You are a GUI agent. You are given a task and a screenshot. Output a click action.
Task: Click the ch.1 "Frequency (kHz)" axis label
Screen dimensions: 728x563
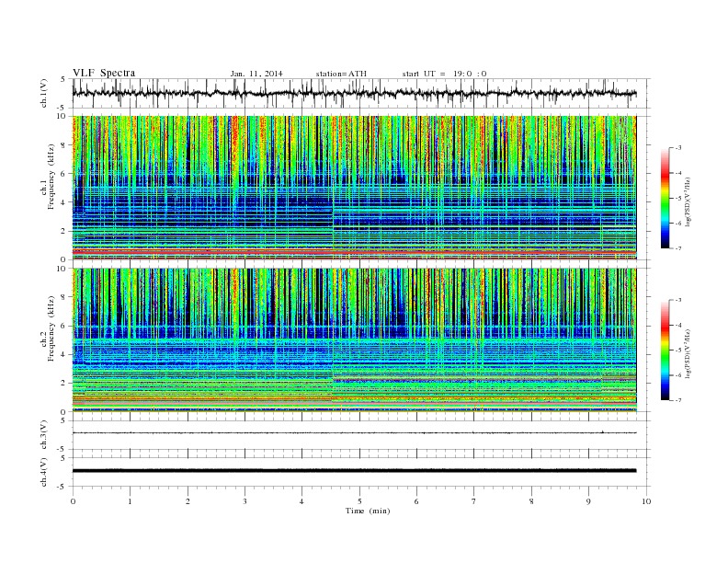[51, 177]
